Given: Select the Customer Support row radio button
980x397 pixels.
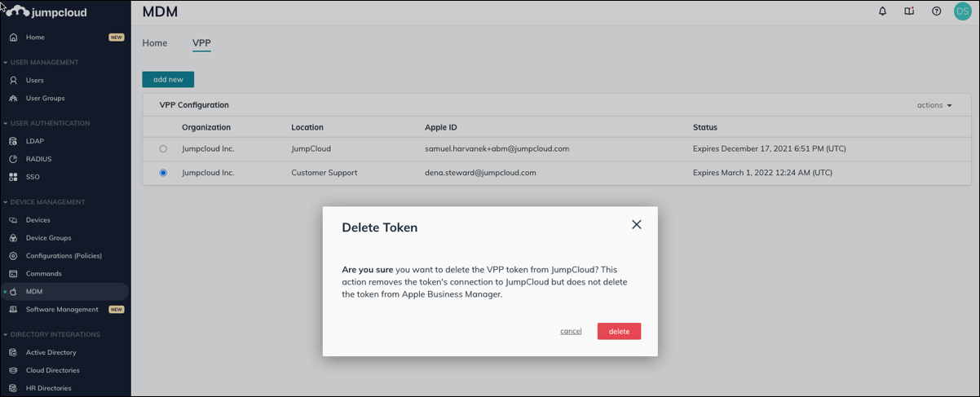Looking at the screenshot, I should click(163, 173).
